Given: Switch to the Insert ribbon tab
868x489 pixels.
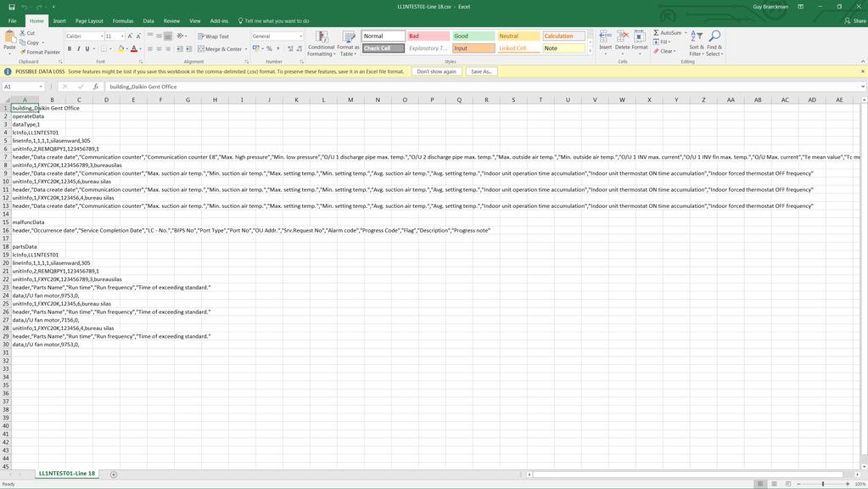Looking at the screenshot, I should [59, 21].
